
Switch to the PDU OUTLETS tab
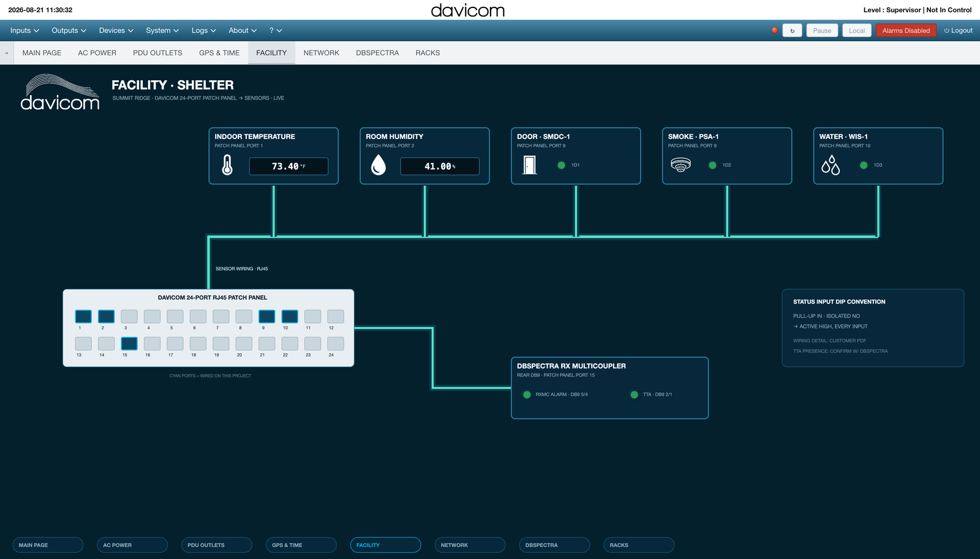[x=157, y=53]
